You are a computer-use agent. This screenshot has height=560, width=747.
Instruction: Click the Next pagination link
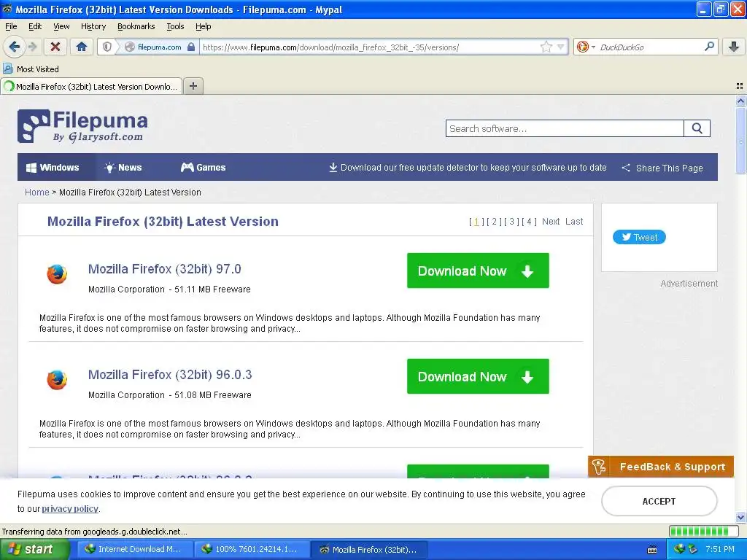[551, 222]
